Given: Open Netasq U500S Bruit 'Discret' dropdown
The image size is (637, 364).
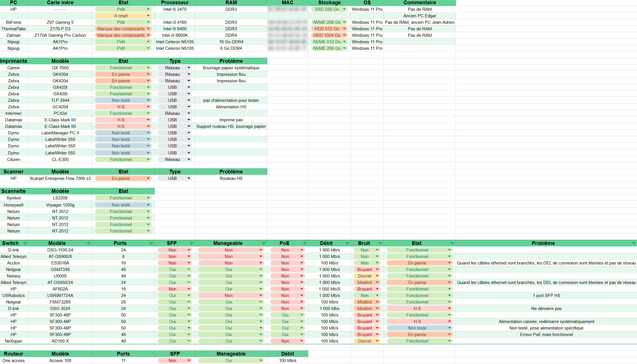Looking at the screenshot, I should (x=367, y=276).
